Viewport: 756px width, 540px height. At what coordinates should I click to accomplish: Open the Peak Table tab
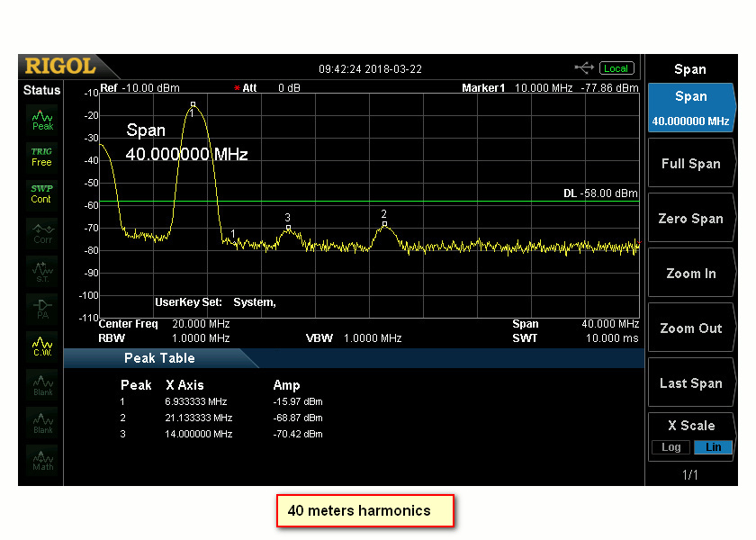(x=159, y=358)
